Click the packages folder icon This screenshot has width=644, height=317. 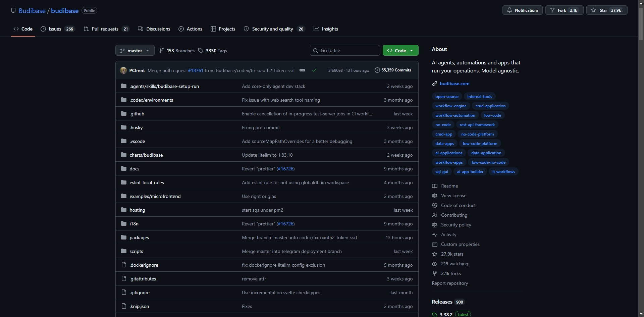click(124, 237)
